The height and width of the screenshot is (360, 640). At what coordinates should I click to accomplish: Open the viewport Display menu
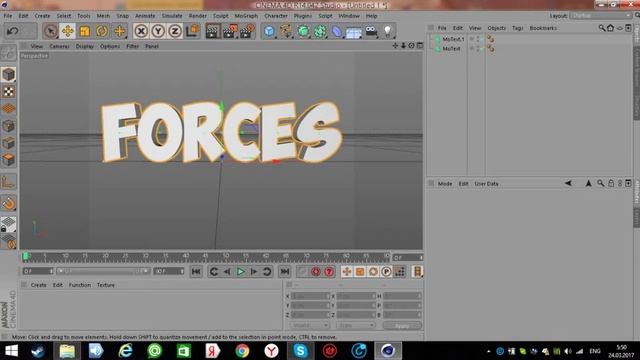84,47
